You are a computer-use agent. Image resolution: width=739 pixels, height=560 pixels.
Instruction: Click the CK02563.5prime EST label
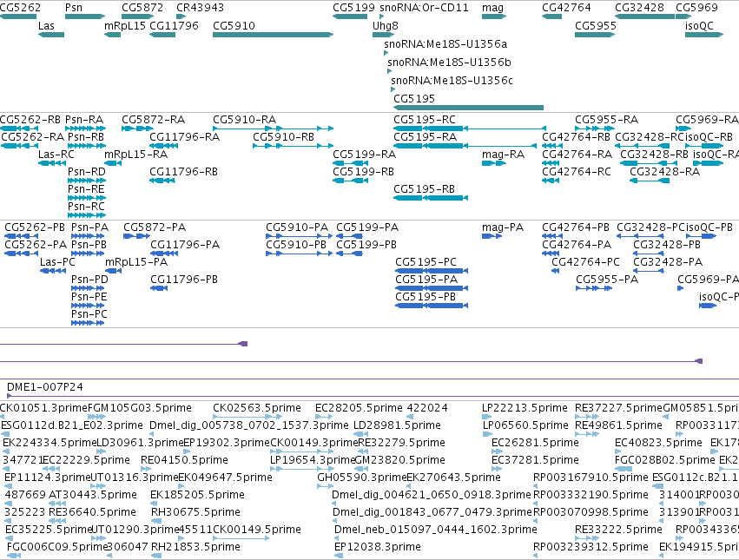click(x=257, y=408)
